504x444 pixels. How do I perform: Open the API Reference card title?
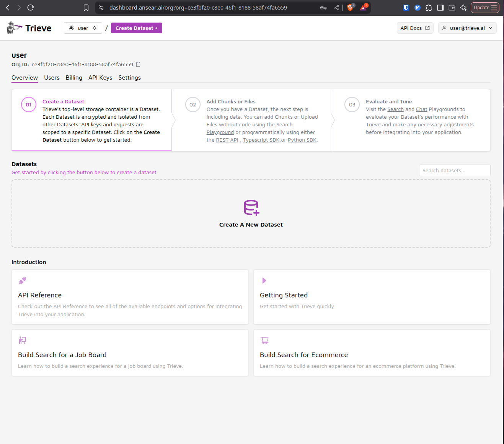pos(40,295)
